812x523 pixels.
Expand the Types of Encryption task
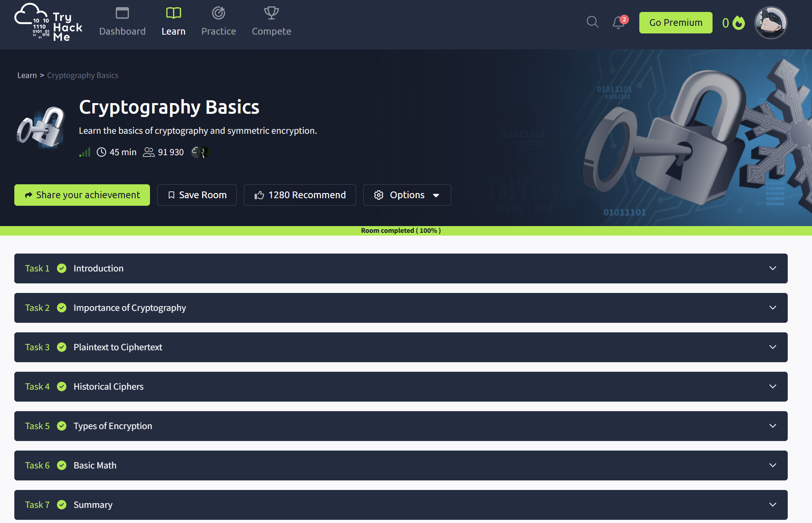[773, 426]
